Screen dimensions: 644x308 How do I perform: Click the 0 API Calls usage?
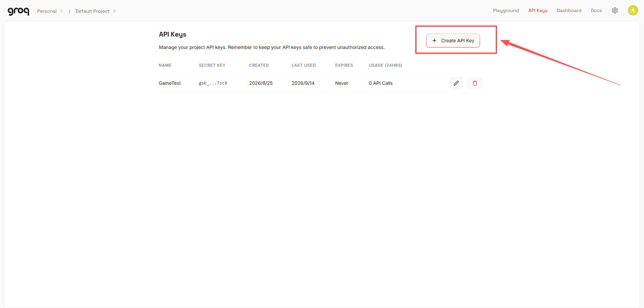381,83
